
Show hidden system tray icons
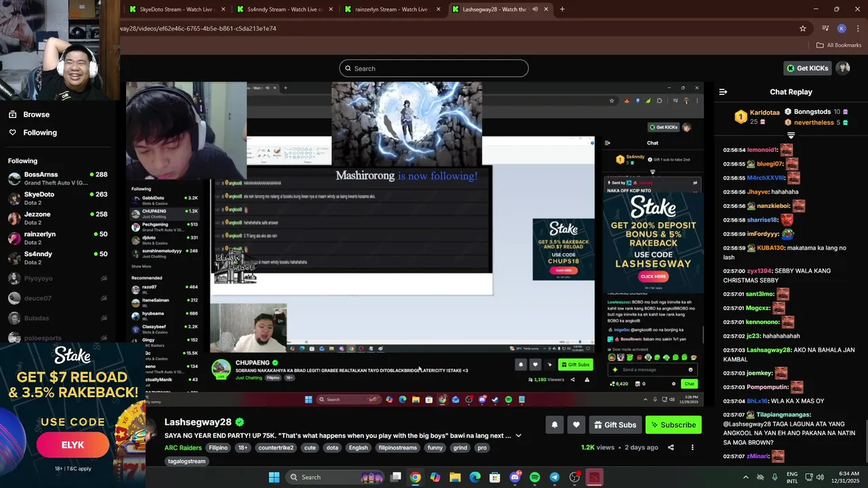(x=746, y=477)
